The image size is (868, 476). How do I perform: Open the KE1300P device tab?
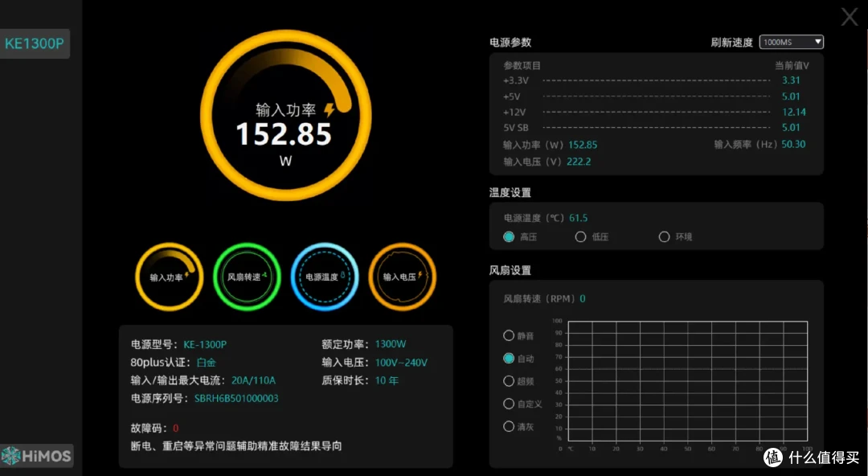(35, 43)
